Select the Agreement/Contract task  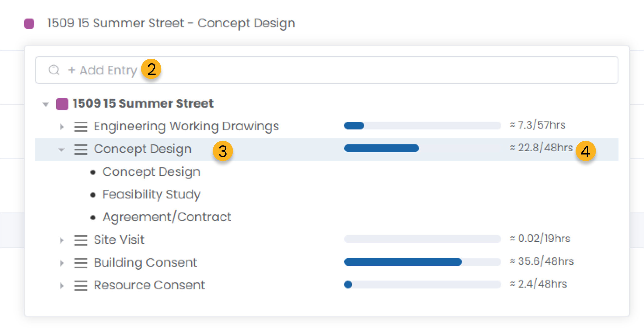tap(167, 217)
